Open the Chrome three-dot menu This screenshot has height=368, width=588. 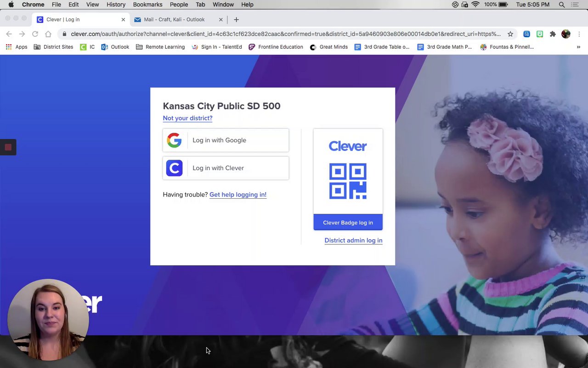pos(579,34)
